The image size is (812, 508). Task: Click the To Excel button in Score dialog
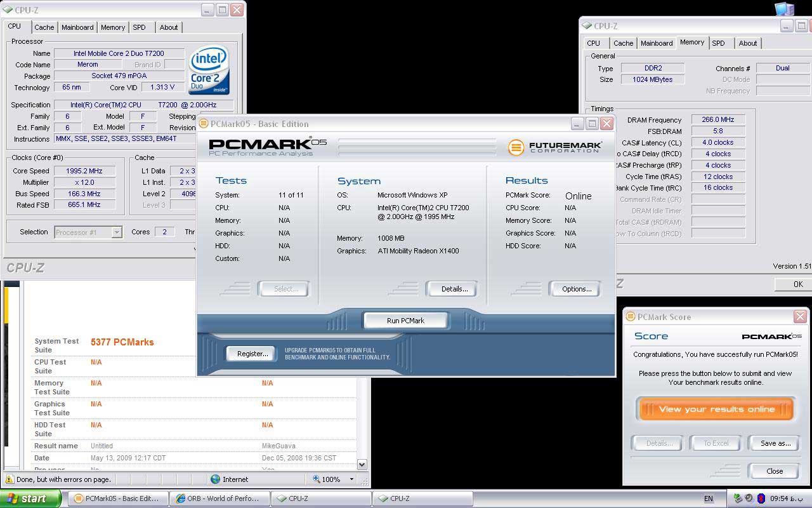pyautogui.click(x=716, y=443)
